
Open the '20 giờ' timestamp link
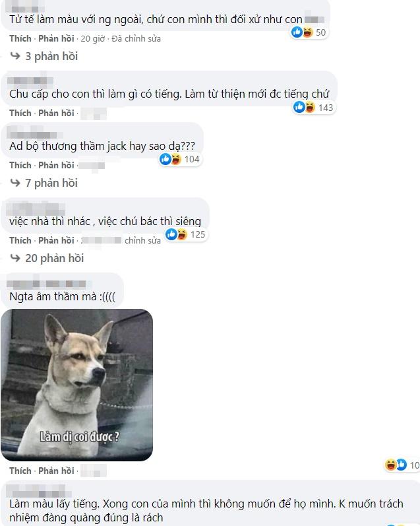point(93,38)
